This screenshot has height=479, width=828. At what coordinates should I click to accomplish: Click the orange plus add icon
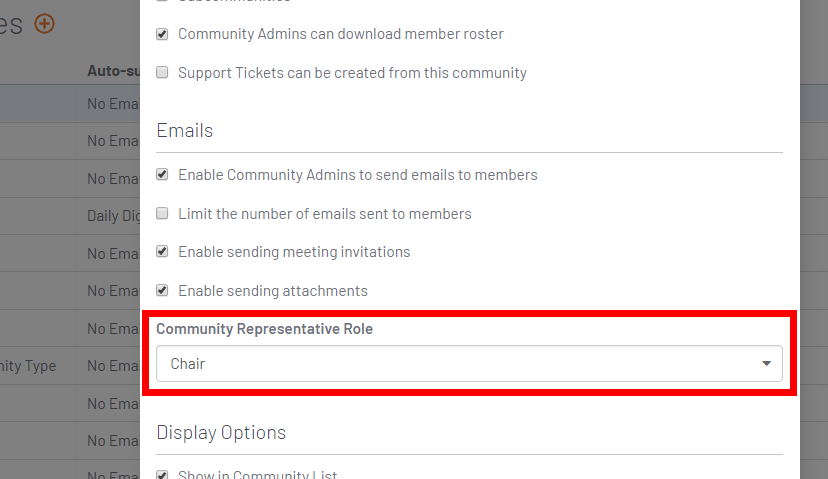pyautogui.click(x=44, y=23)
